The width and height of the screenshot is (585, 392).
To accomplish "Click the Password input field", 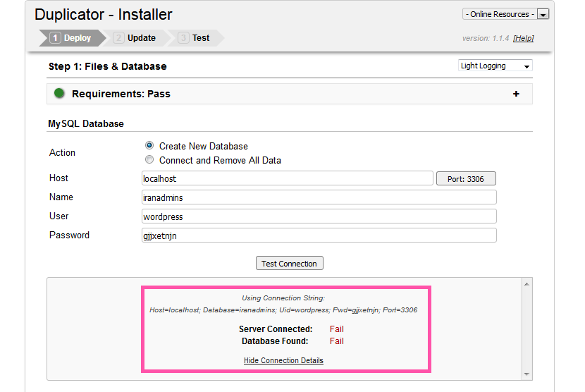I will pyautogui.click(x=319, y=235).
